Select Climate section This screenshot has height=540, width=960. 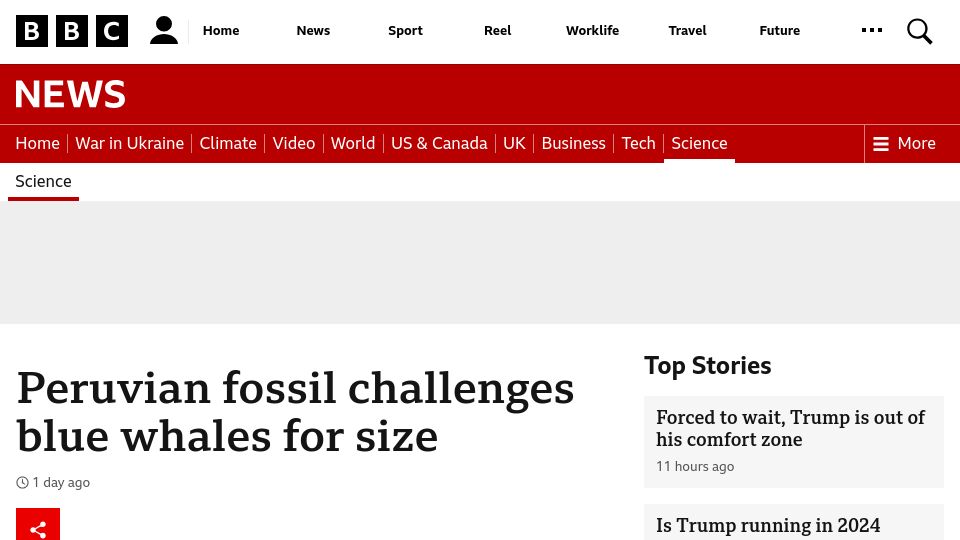click(228, 143)
